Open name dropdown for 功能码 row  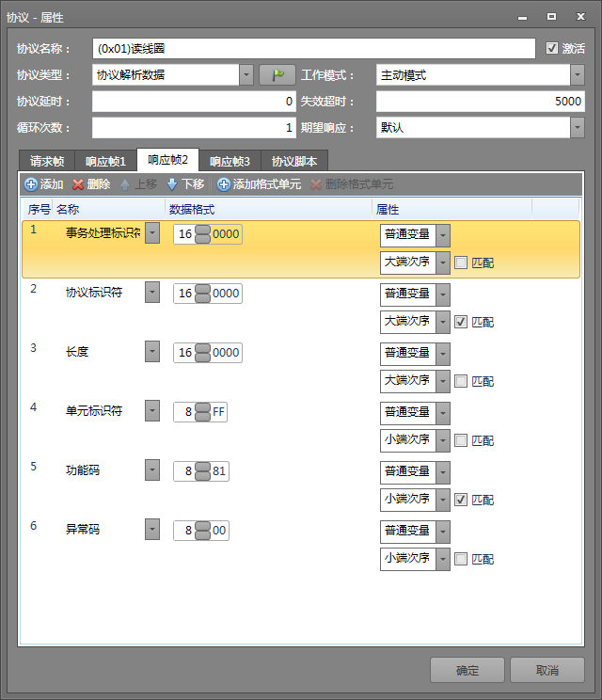152,470
